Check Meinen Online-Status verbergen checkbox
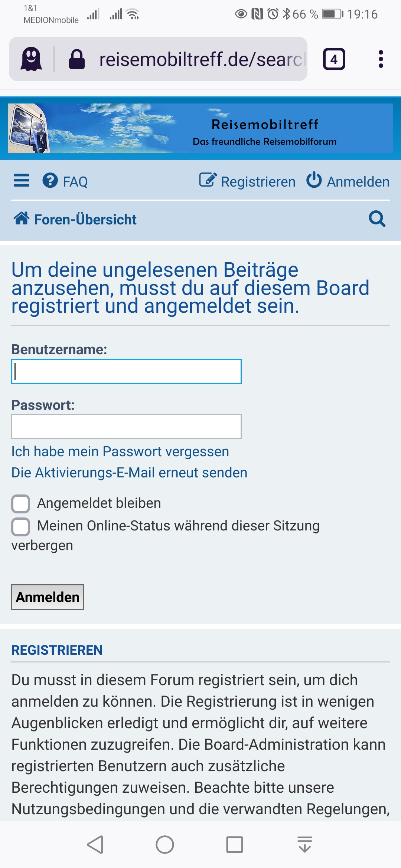This screenshot has width=401, height=868. 21,527
